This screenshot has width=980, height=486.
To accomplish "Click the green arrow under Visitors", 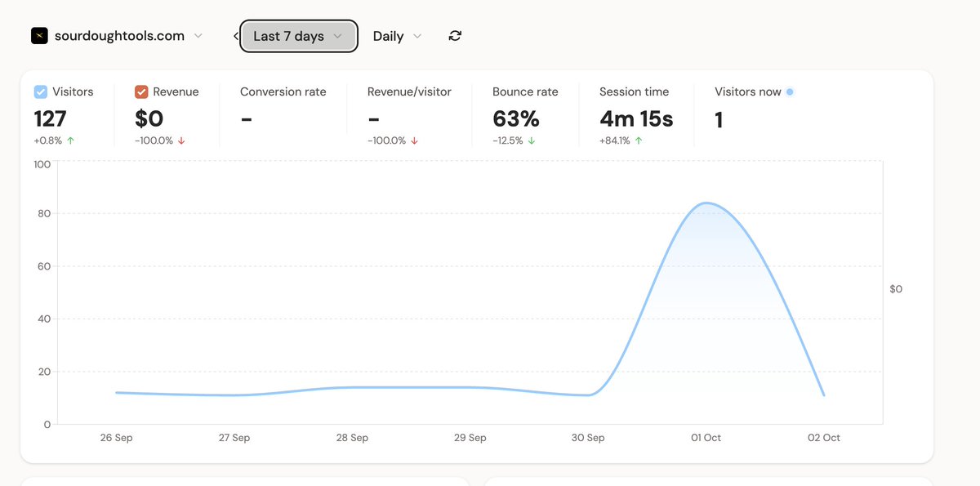I will pyautogui.click(x=70, y=140).
